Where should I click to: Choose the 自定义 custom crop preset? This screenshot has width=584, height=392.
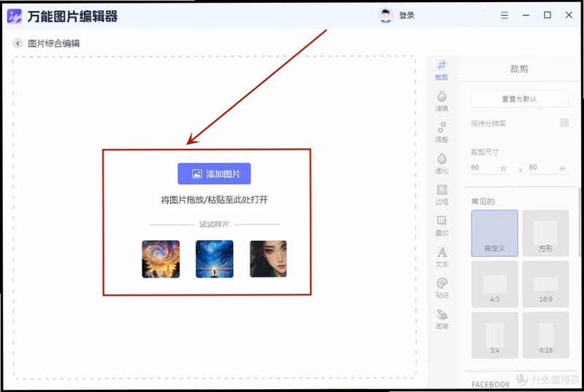494,233
